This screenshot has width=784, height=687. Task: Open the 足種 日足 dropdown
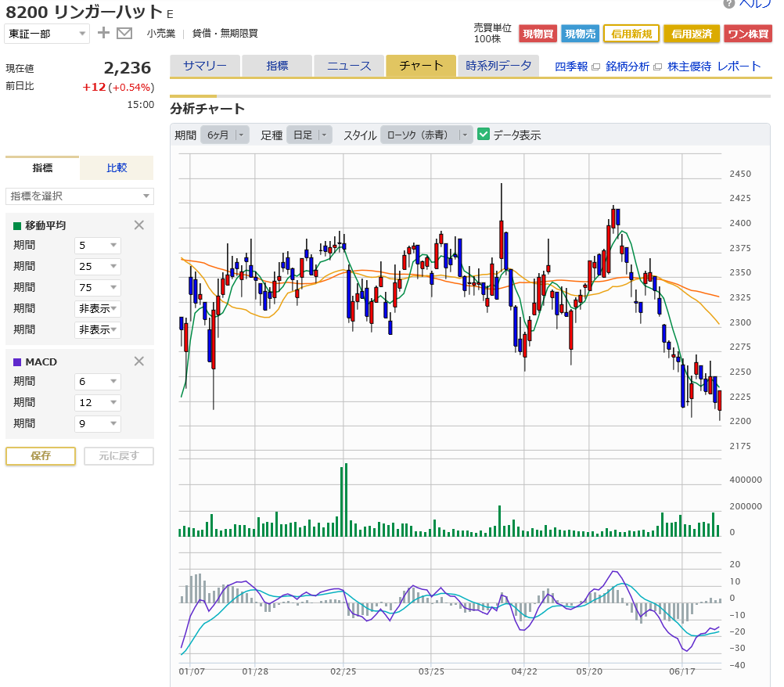pyautogui.click(x=309, y=135)
